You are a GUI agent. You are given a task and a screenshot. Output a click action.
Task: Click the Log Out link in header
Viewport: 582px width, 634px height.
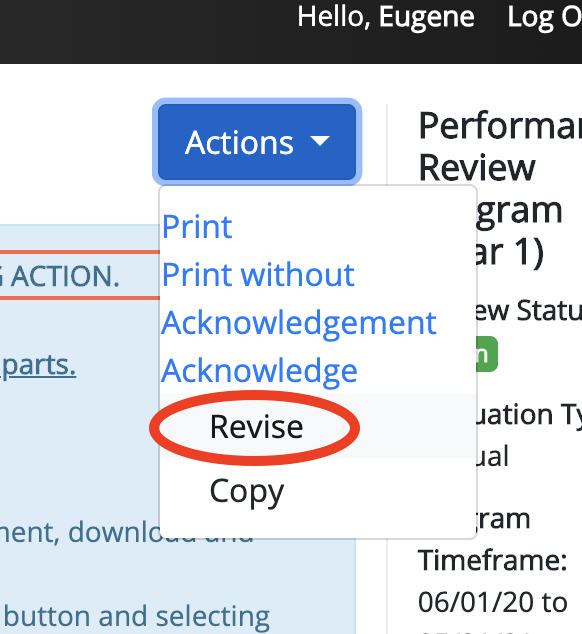[x=544, y=18]
